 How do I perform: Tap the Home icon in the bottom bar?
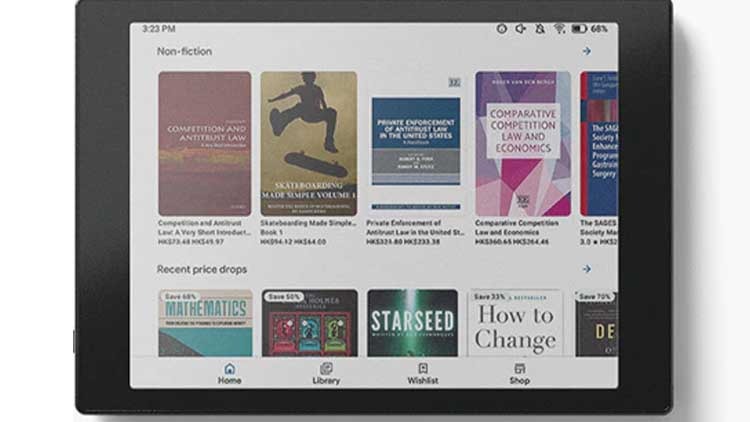point(229,373)
